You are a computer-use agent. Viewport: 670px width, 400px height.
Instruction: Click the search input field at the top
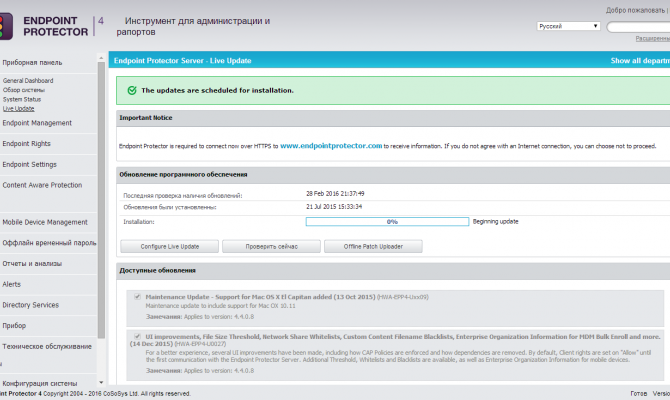click(638, 27)
